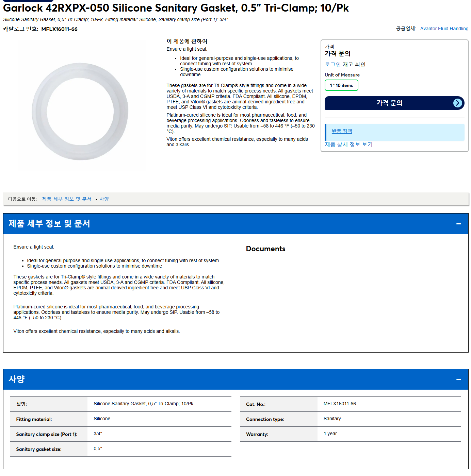This screenshot has width=471, height=476.
Task: Jump to 제품 세부 정보 및 문서 anchor
Action: point(67,199)
